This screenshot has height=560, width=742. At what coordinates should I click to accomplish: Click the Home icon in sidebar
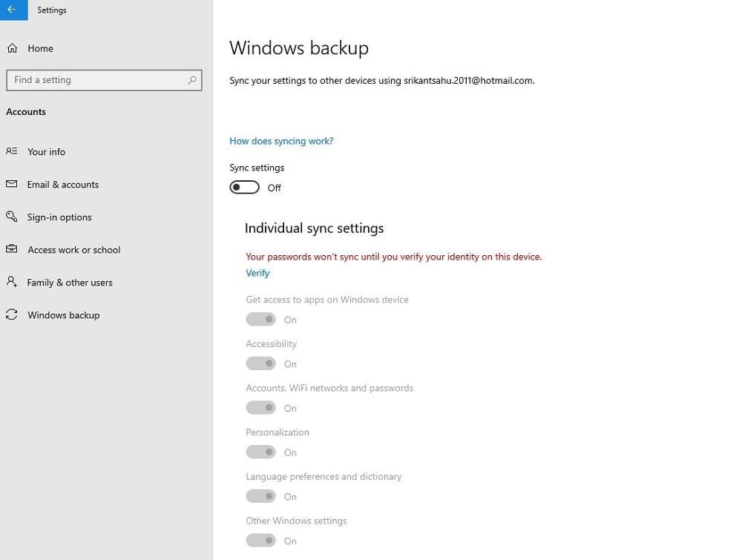point(12,48)
